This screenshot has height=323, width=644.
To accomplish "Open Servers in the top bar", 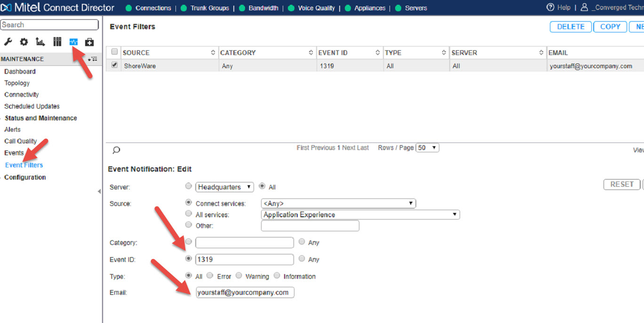I will click(416, 8).
